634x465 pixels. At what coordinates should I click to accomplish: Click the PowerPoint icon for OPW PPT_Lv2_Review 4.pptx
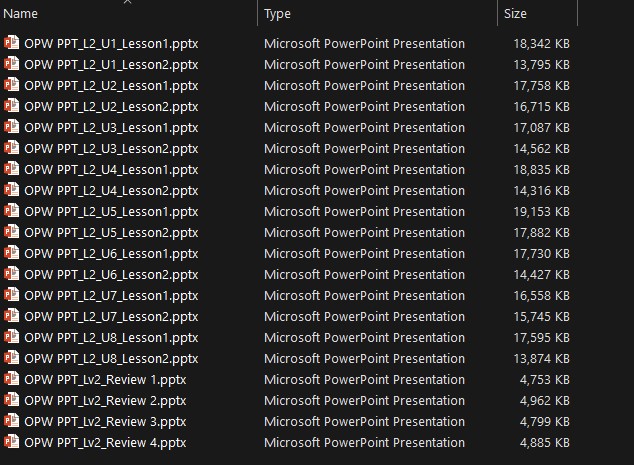pos(11,442)
